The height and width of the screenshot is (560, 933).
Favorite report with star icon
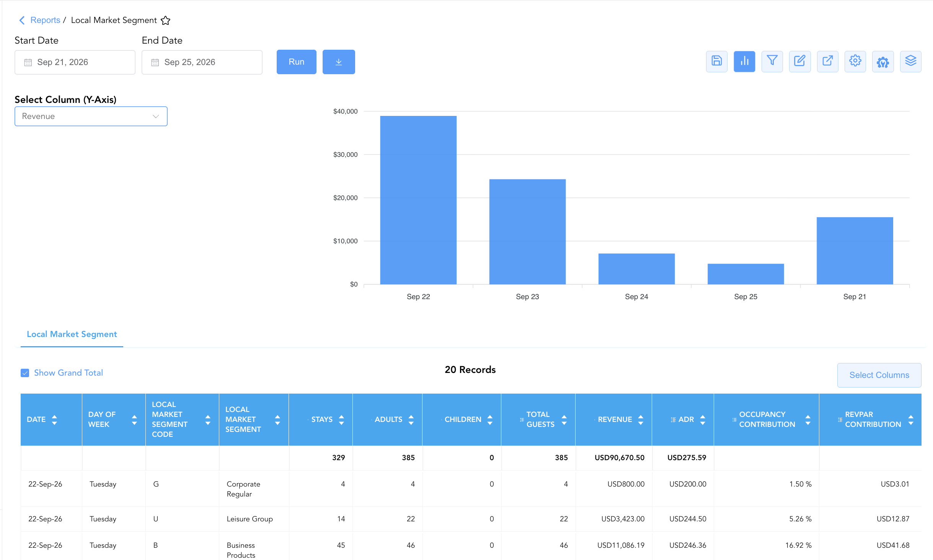click(165, 20)
